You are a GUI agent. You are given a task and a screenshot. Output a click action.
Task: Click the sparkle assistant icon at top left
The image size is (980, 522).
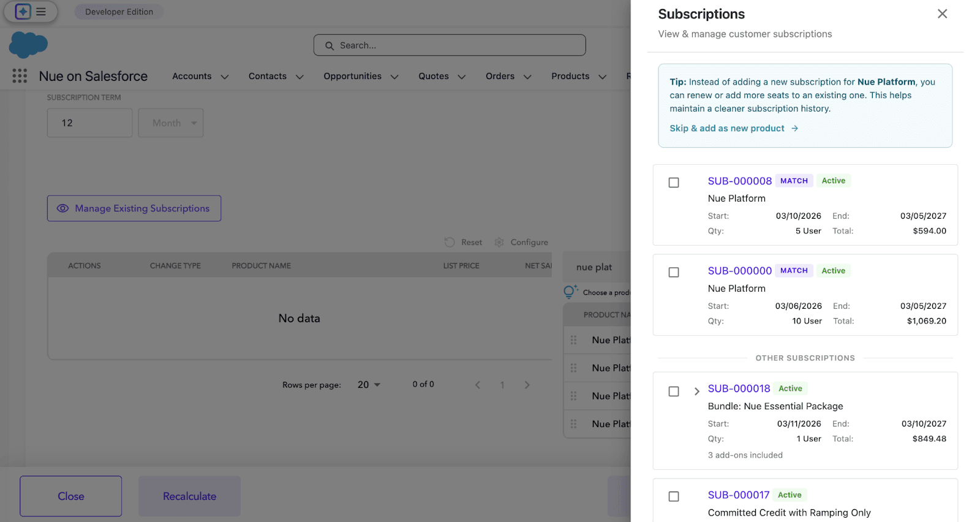pyautogui.click(x=23, y=12)
